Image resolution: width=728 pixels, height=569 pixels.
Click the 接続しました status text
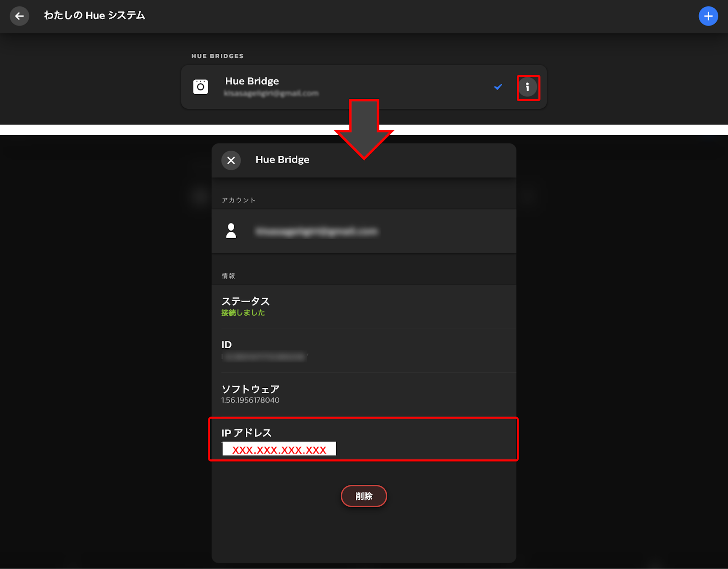(x=243, y=313)
